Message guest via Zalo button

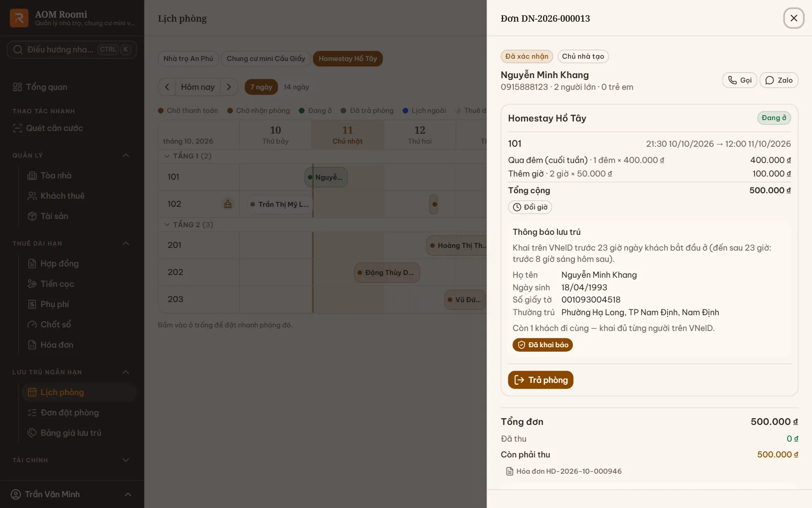tap(779, 80)
